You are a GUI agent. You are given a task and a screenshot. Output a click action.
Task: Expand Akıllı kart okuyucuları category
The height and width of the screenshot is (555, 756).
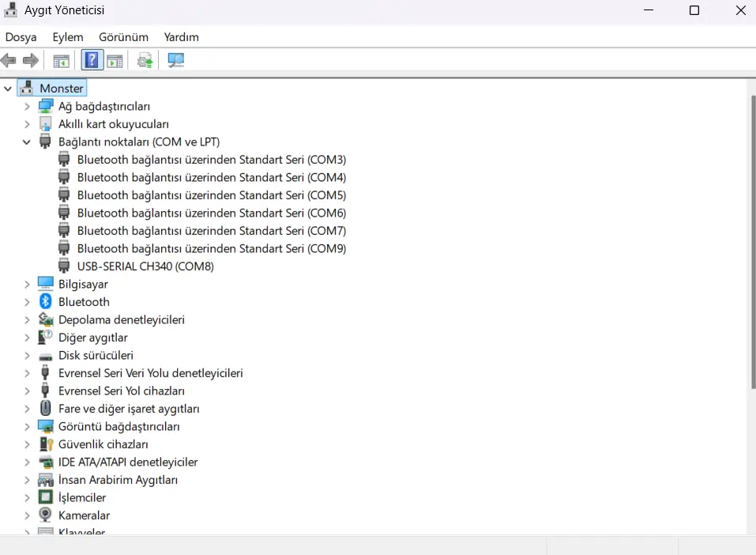click(27, 124)
